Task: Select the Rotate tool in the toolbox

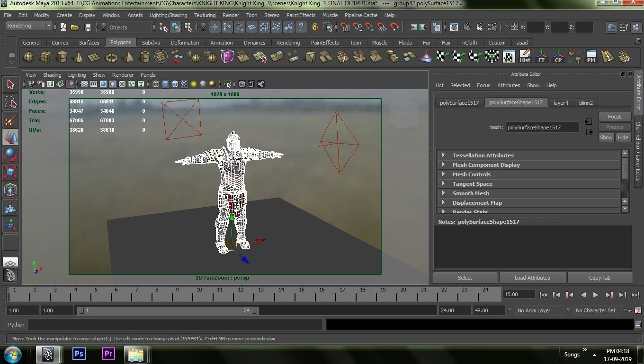Action: click(10, 155)
